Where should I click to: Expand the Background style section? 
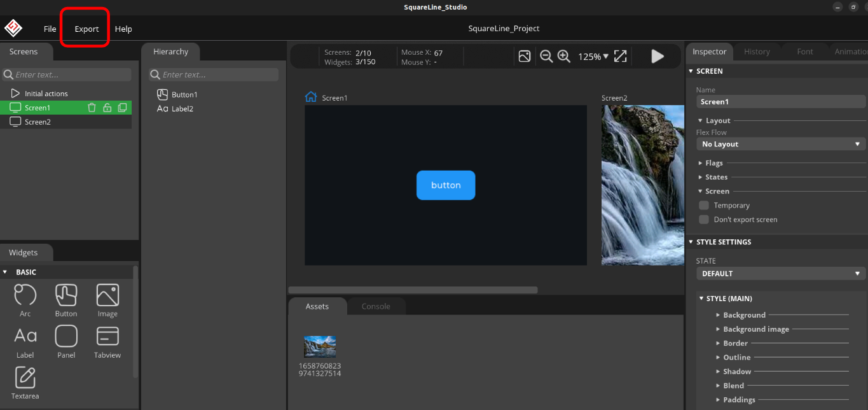pyautogui.click(x=744, y=315)
